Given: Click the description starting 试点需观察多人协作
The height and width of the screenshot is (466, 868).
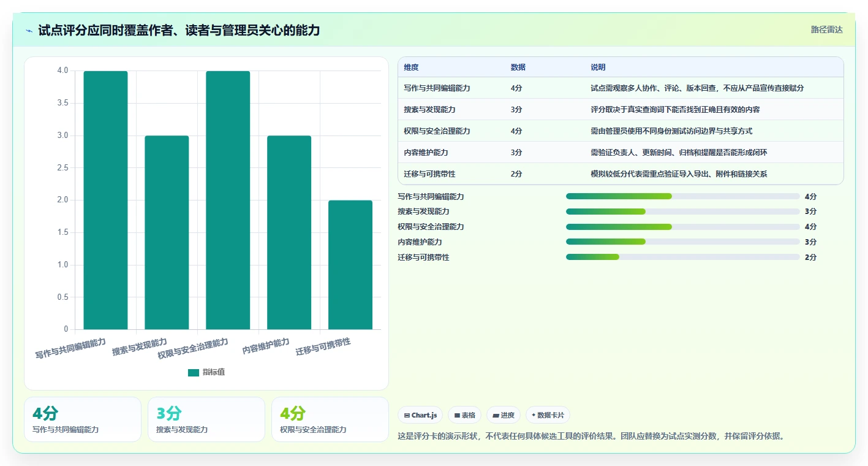Looking at the screenshot, I should (697, 88).
